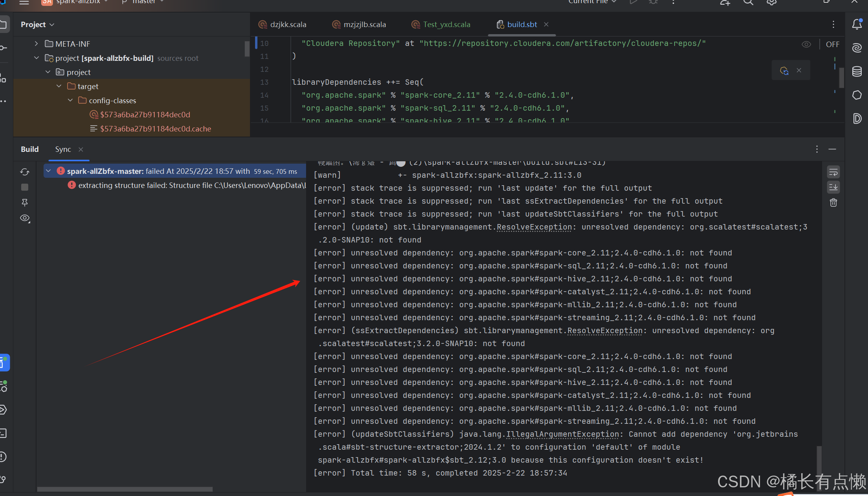This screenshot has height=496, width=868.
Task: Click the IllegalArgumentException link in output
Action: 562,434
